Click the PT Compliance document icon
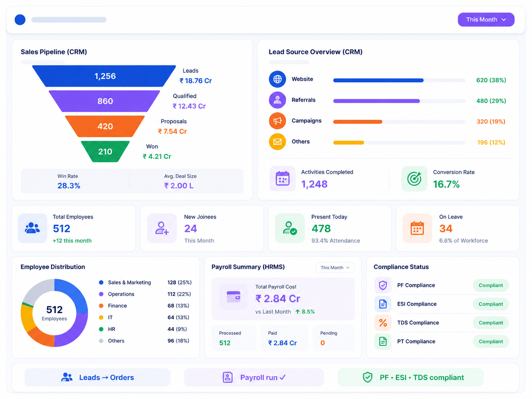 coord(383,341)
